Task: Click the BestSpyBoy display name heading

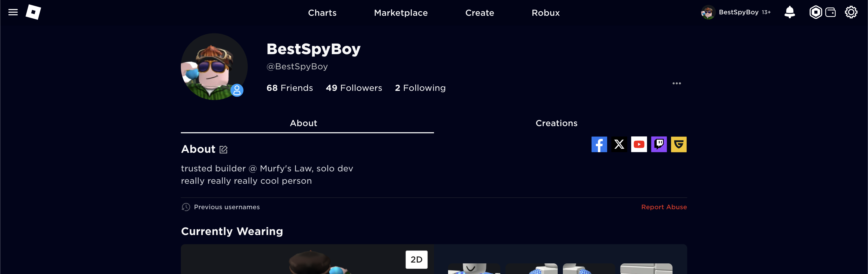Action: 313,49
